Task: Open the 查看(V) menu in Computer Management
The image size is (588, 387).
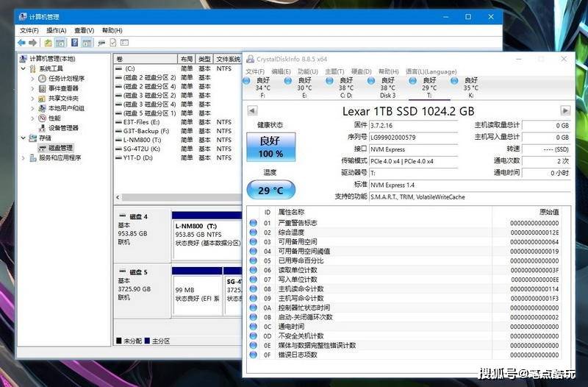Action: coord(84,30)
